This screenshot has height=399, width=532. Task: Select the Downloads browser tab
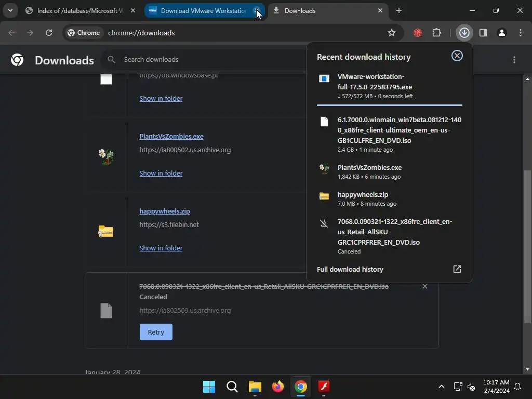[328, 11]
